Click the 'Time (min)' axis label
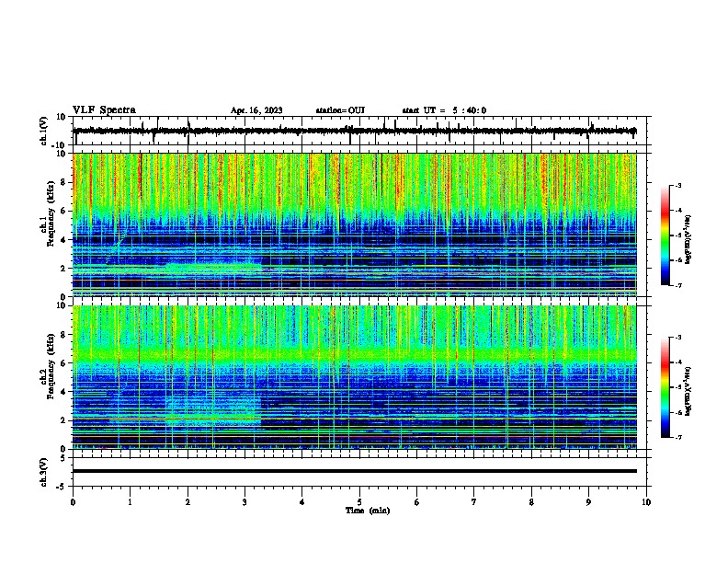This screenshot has height=563, width=728. click(x=368, y=511)
